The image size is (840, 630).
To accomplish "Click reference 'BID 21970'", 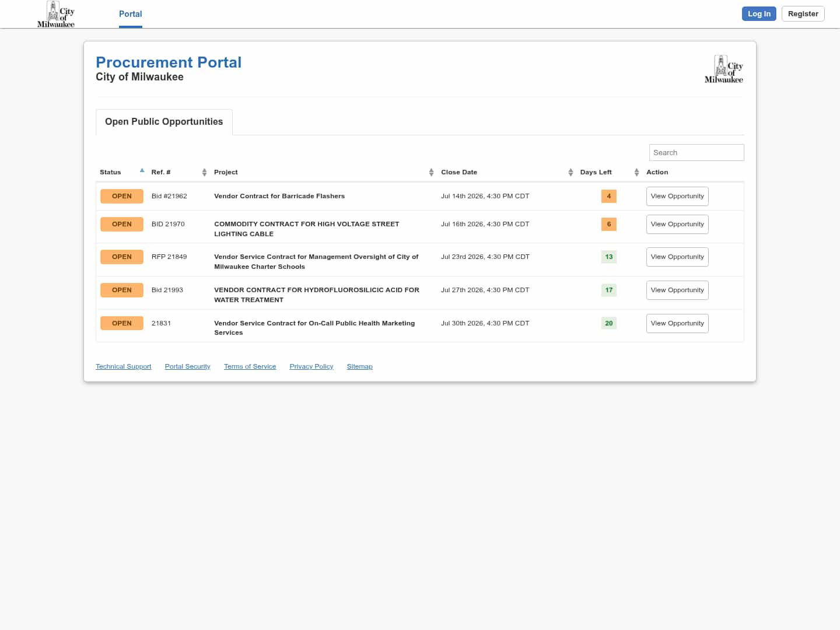I will pyautogui.click(x=168, y=225).
